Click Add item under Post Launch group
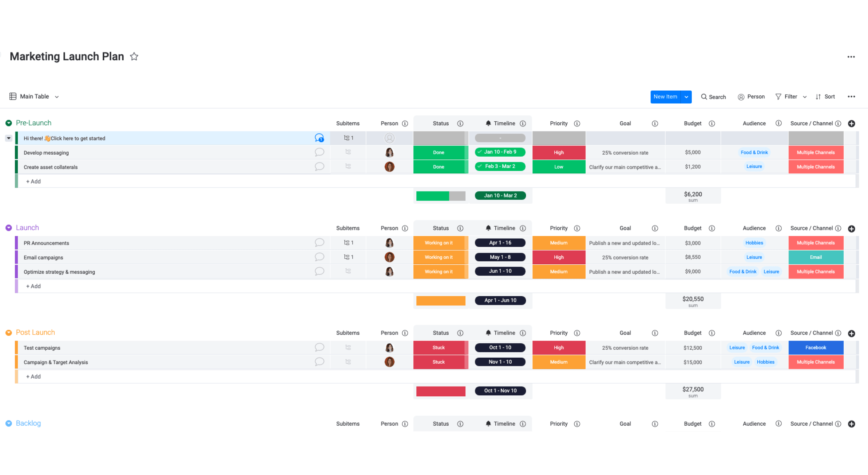The height and width of the screenshot is (475, 868). pos(33,376)
